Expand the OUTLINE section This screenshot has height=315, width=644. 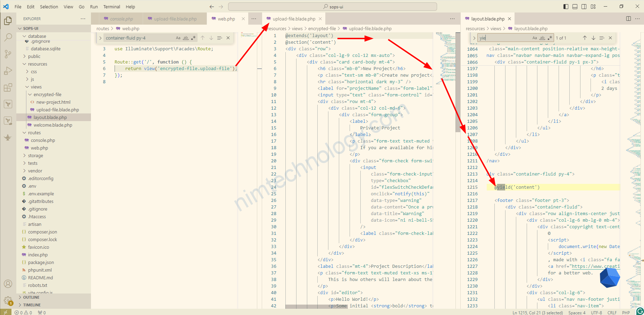[31, 297]
